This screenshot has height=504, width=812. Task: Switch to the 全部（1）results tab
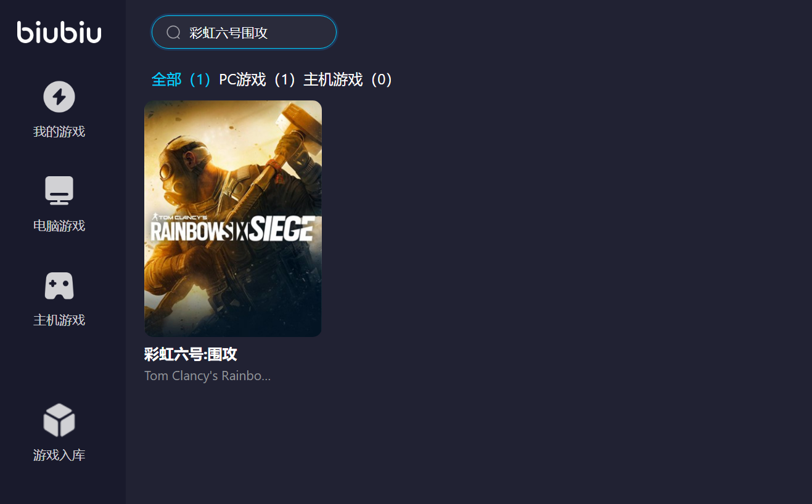tap(184, 79)
